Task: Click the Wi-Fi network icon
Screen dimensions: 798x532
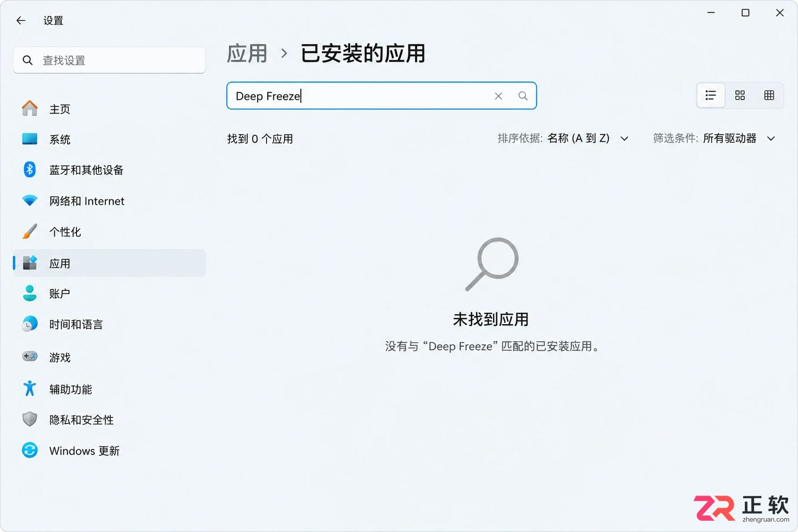Action: (x=30, y=200)
